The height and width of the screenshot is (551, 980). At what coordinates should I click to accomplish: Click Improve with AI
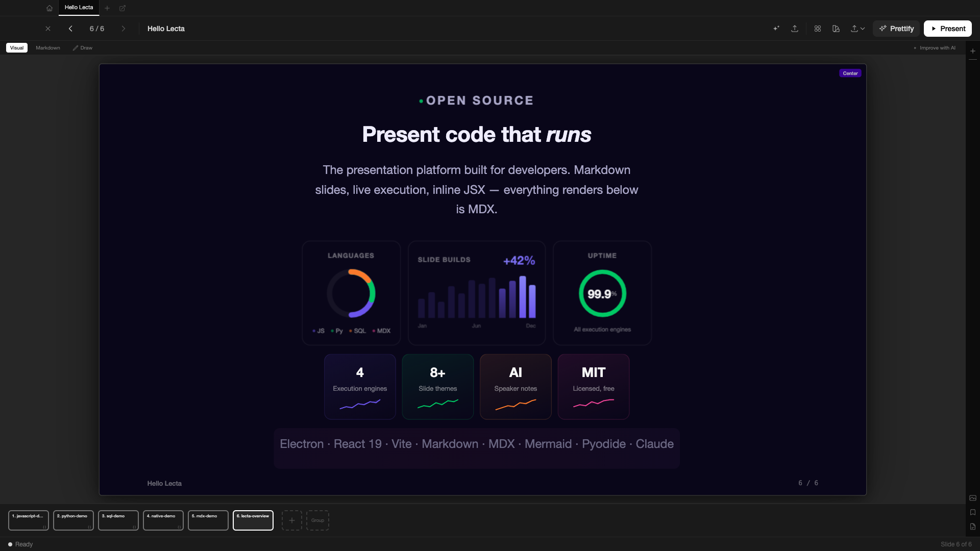[935, 48]
